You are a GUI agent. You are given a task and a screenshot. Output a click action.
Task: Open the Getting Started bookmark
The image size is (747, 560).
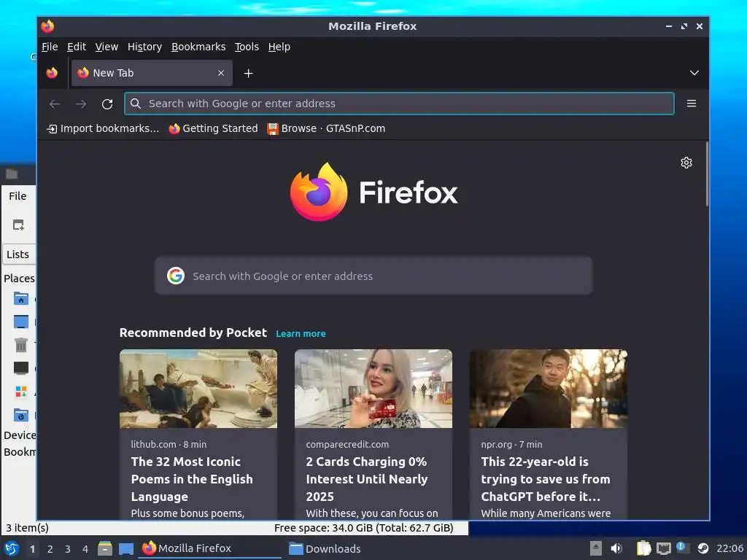(x=214, y=128)
